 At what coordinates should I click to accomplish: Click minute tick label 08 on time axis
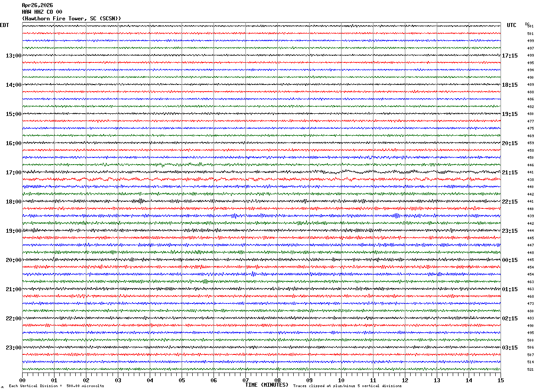tap(277, 380)
